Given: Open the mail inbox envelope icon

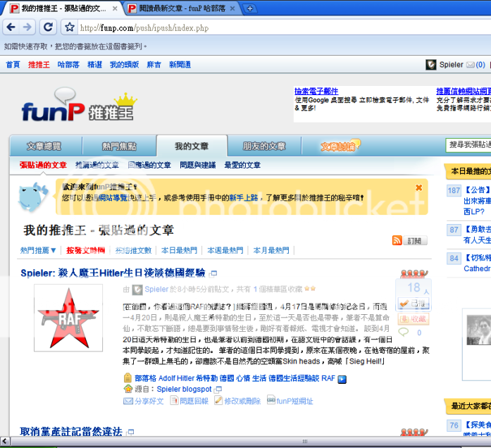Looking at the screenshot, I should tap(471, 65).
